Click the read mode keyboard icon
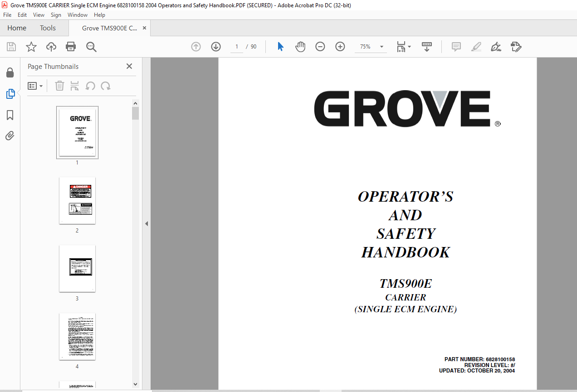The height and width of the screenshot is (392, 577). tap(427, 47)
